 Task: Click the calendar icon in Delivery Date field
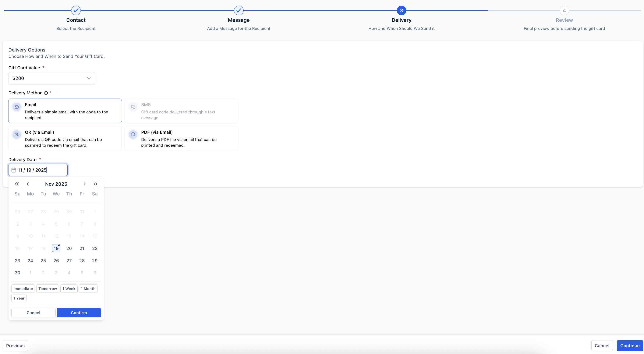(x=14, y=170)
